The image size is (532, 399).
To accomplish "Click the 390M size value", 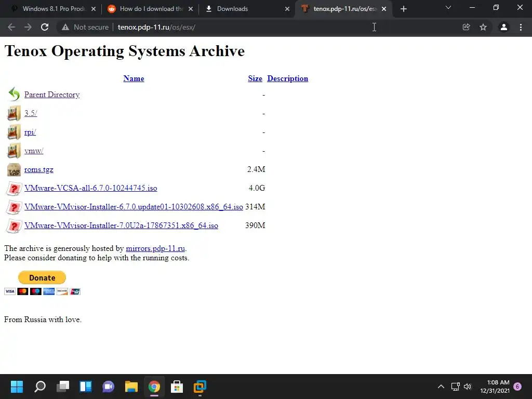I will coord(255,225).
